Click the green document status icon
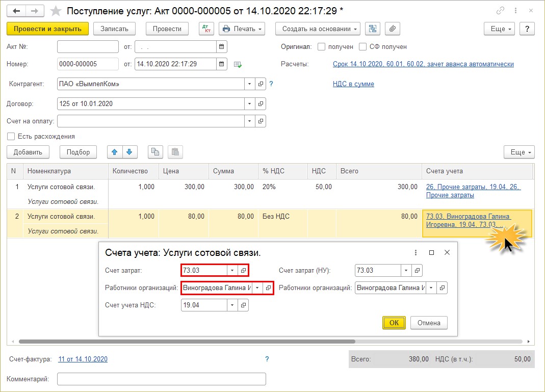This screenshot has width=545, height=392. pos(238,64)
